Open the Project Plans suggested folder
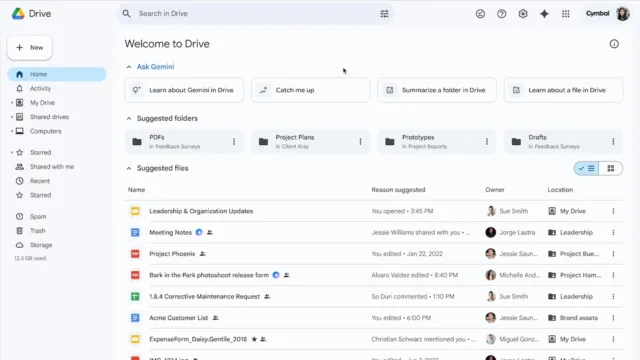640x360 pixels. point(311,142)
